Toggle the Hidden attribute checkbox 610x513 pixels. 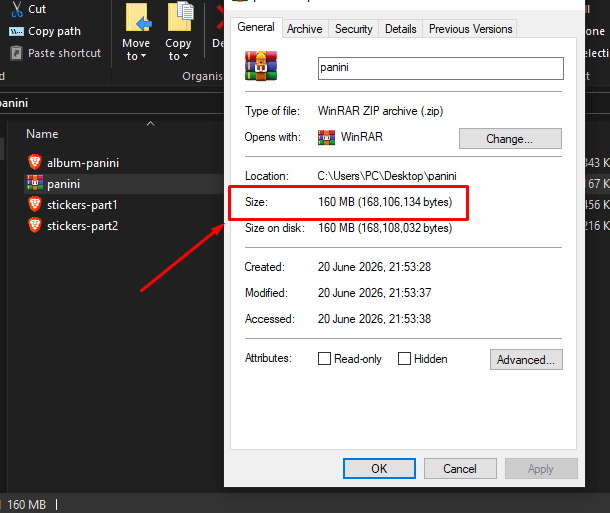[x=404, y=359]
